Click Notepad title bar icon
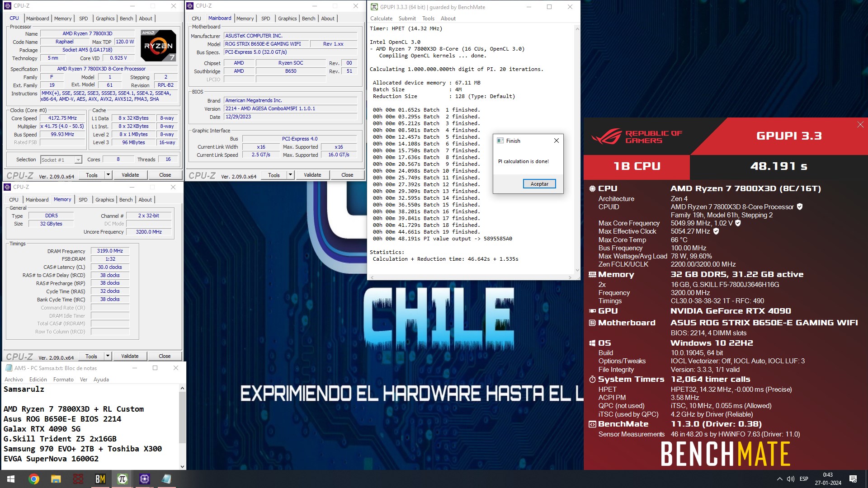The height and width of the screenshot is (488, 868). point(9,368)
